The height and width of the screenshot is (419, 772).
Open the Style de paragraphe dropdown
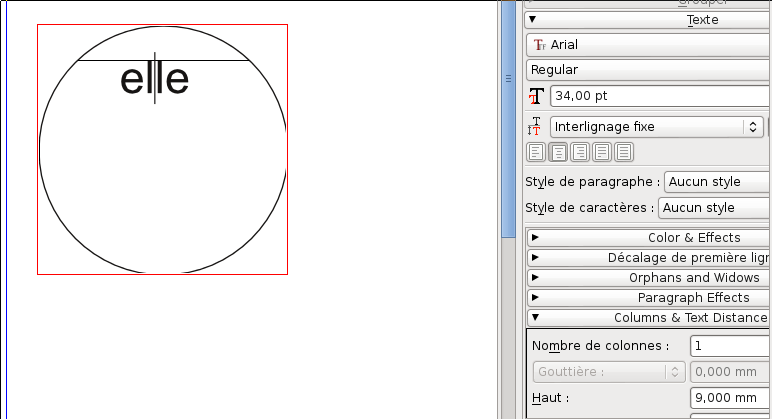(x=716, y=182)
